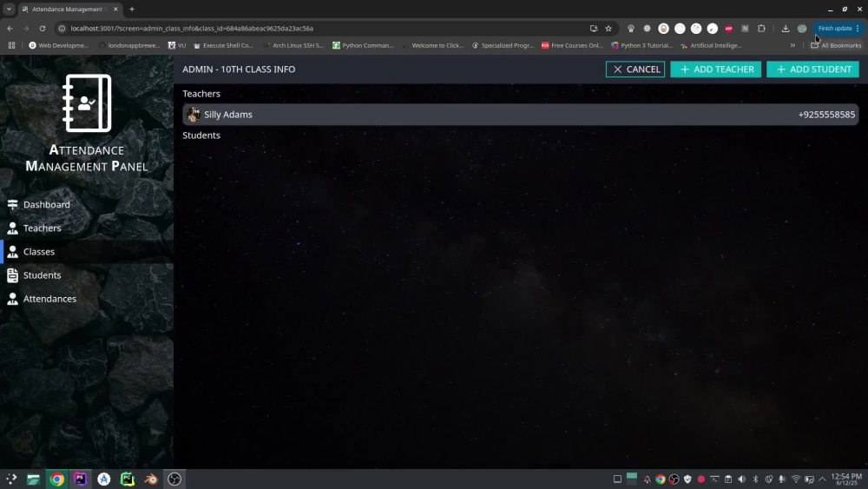Open Silly Adams teacher row
This screenshot has height=489, width=868.
520,115
